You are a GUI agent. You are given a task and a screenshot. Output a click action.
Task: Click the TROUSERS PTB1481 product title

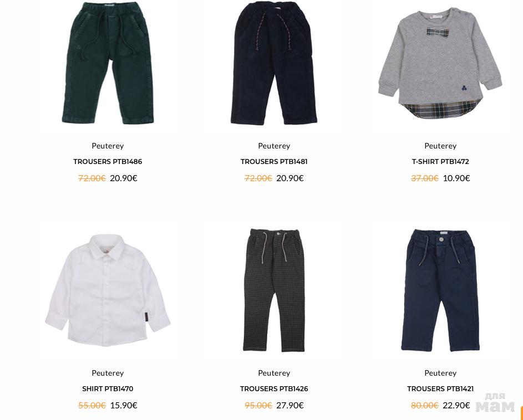274,162
